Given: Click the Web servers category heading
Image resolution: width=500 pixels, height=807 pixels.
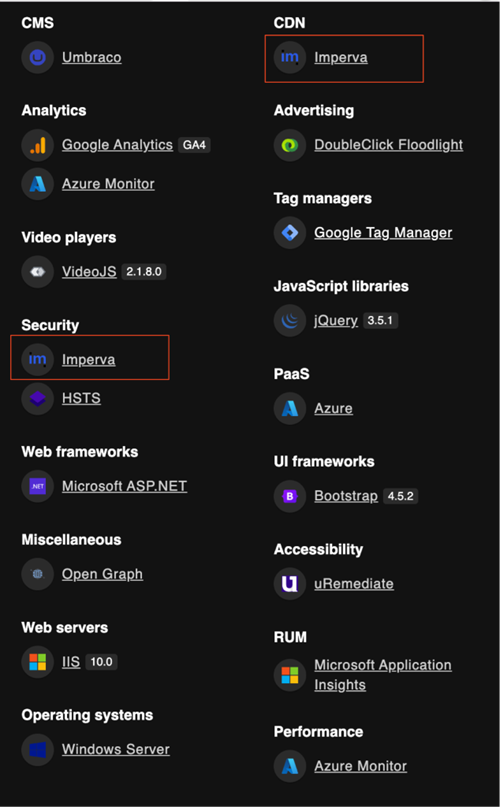Looking at the screenshot, I should [65, 628].
